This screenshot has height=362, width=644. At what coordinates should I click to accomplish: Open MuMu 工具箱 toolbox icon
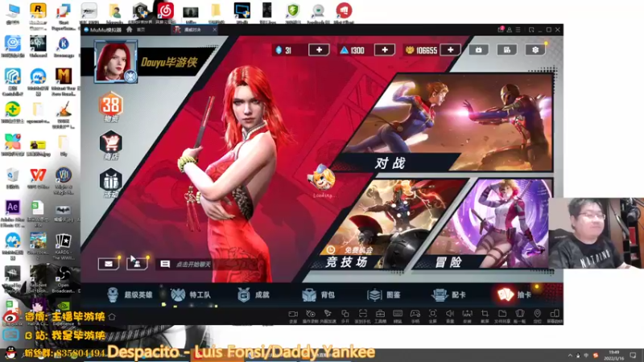(380, 315)
